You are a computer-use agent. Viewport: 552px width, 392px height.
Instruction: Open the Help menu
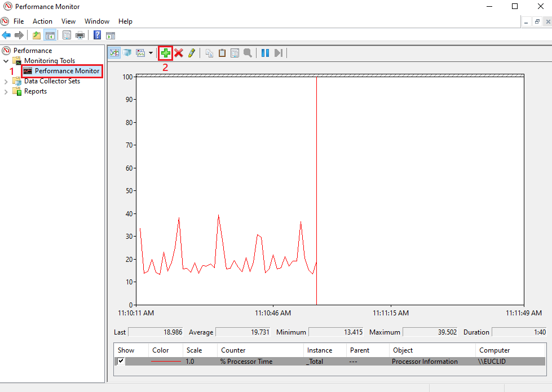pyautogui.click(x=125, y=21)
